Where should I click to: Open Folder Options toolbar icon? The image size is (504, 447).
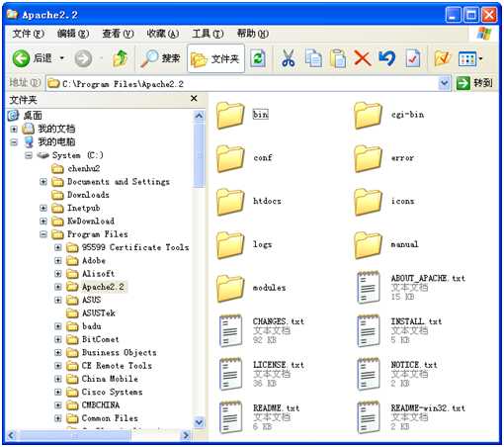point(442,58)
